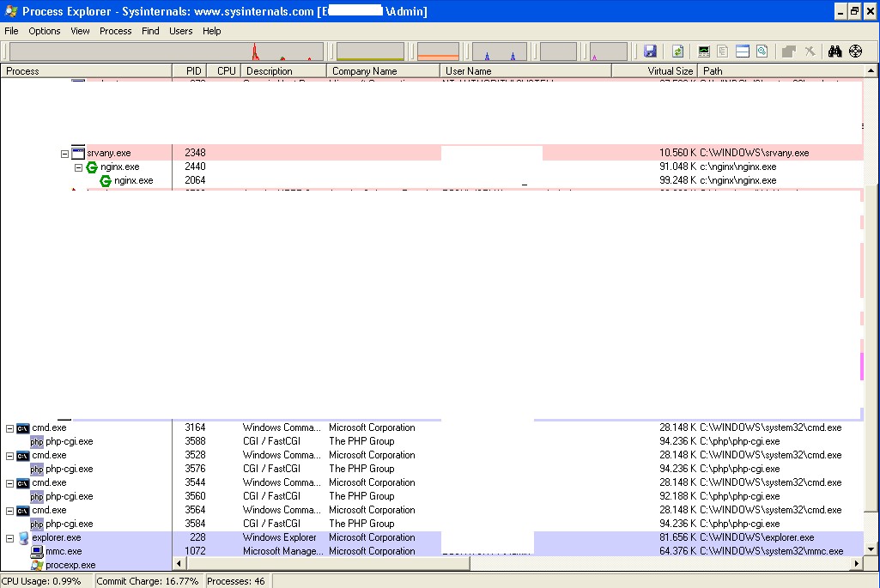Click the mmc.exe process icon
Screen dimensions: 880x588
(x=37, y=552)
